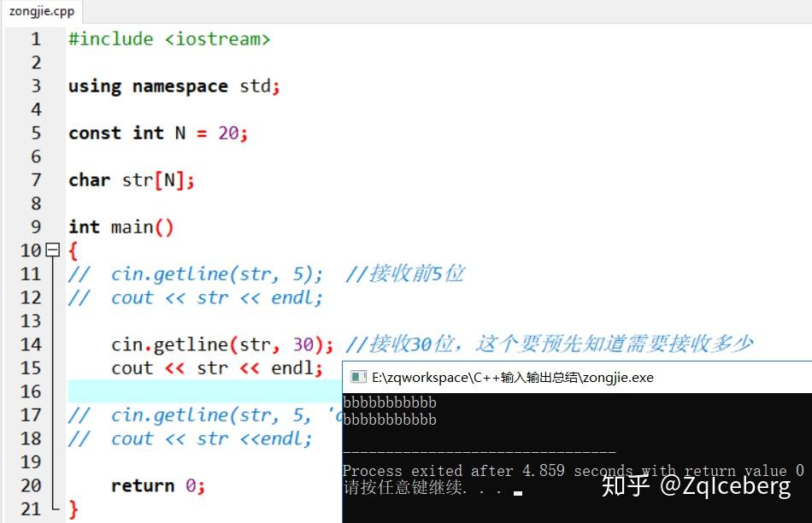Click the highlighted empty line 16

click(x=204, y=391)
